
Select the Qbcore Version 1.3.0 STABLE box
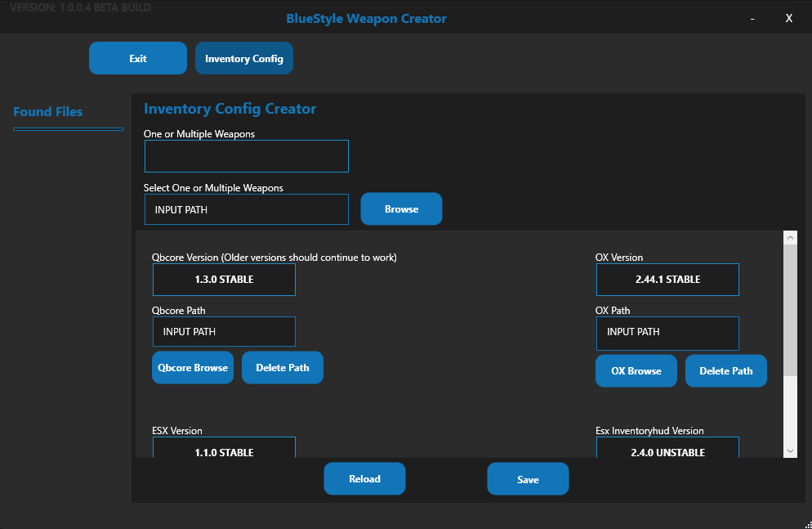point(224,280)
